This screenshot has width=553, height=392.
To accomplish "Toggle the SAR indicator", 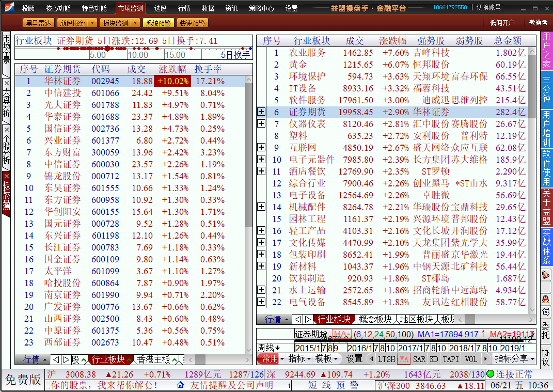I will [419, 359].
